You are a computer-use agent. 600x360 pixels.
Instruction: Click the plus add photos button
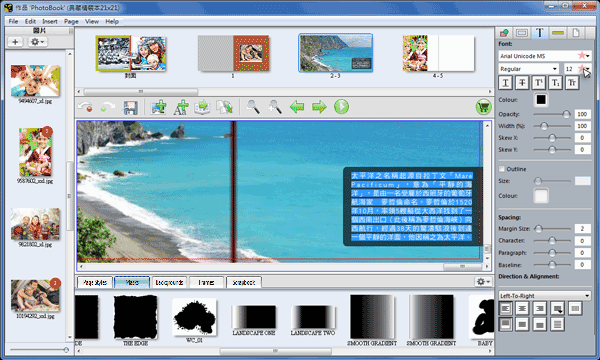(x=15, y=42)
